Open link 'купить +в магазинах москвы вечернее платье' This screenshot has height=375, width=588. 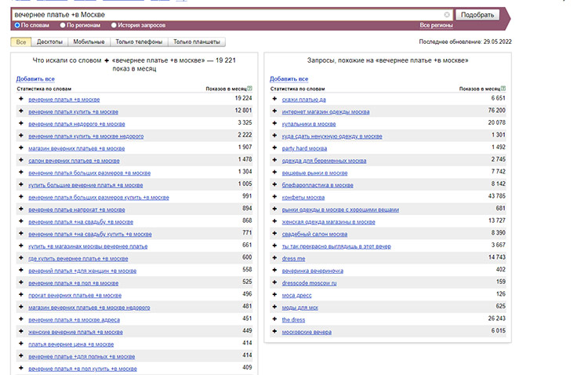[88, 246]
